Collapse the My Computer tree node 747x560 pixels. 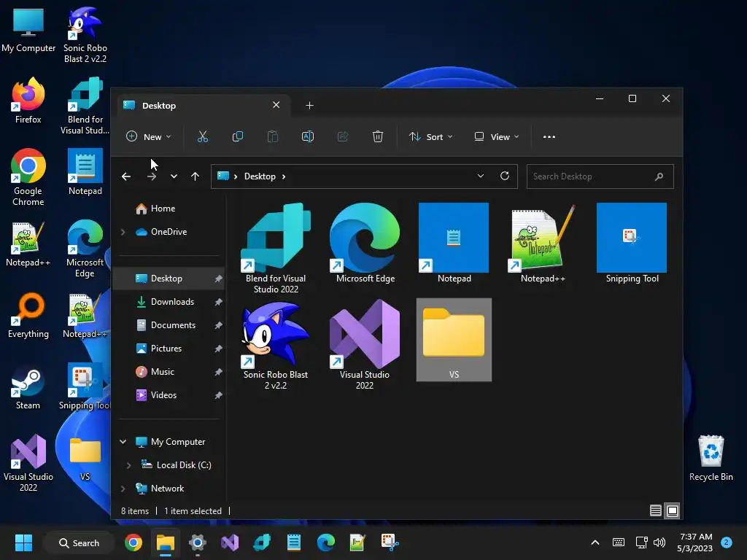point(123,442)
